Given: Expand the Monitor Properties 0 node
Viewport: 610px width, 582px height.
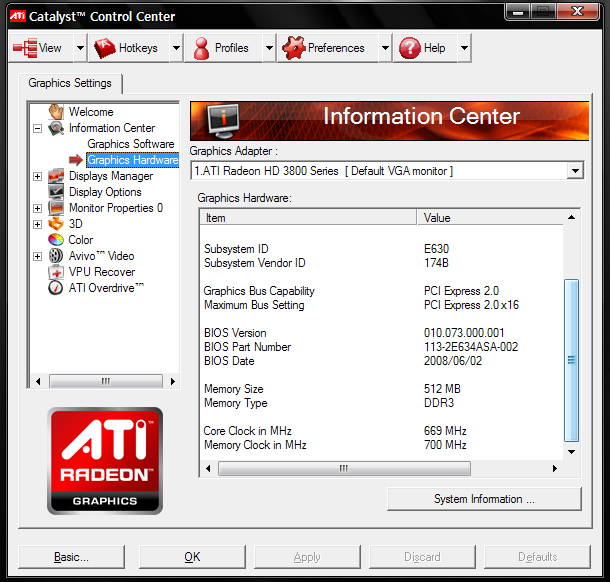Looking at the screenshot, I should pyautogui.click(x=37, y=208).
